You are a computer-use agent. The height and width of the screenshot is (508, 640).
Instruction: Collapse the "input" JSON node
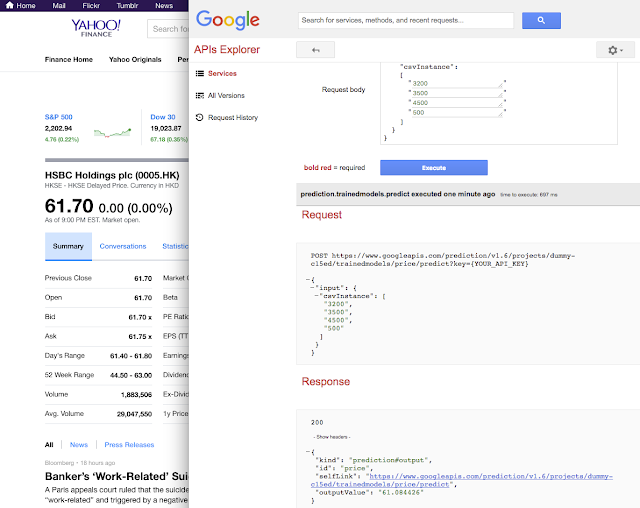(312, 288)
